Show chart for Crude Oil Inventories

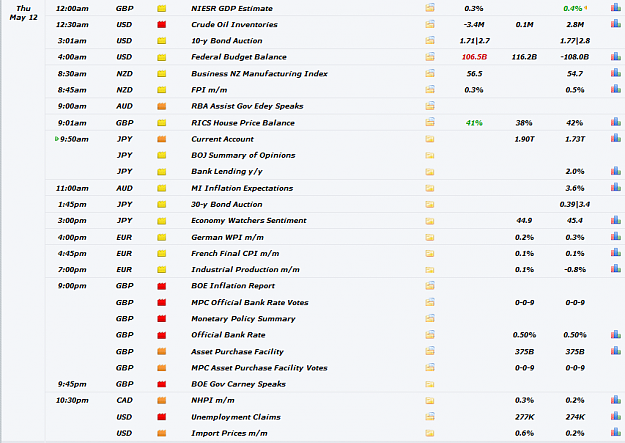click(616, 24)
